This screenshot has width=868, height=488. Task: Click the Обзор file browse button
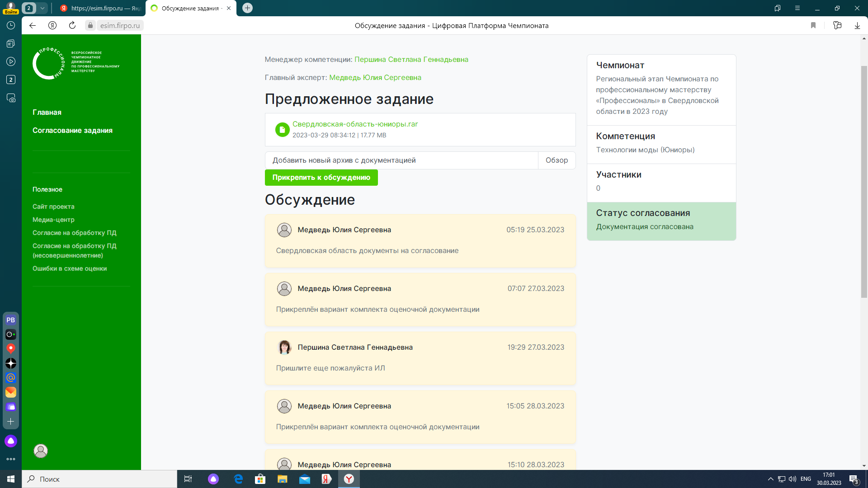coord(557,160)
